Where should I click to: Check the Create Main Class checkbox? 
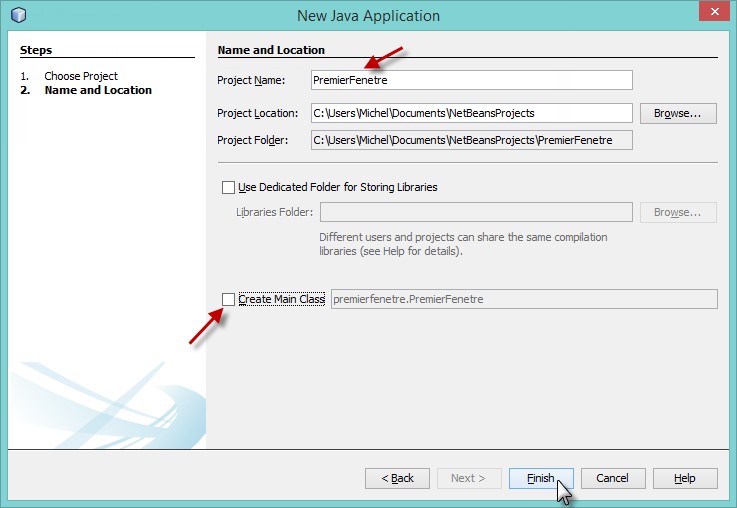pyautogui.click(x=228, y=299)
